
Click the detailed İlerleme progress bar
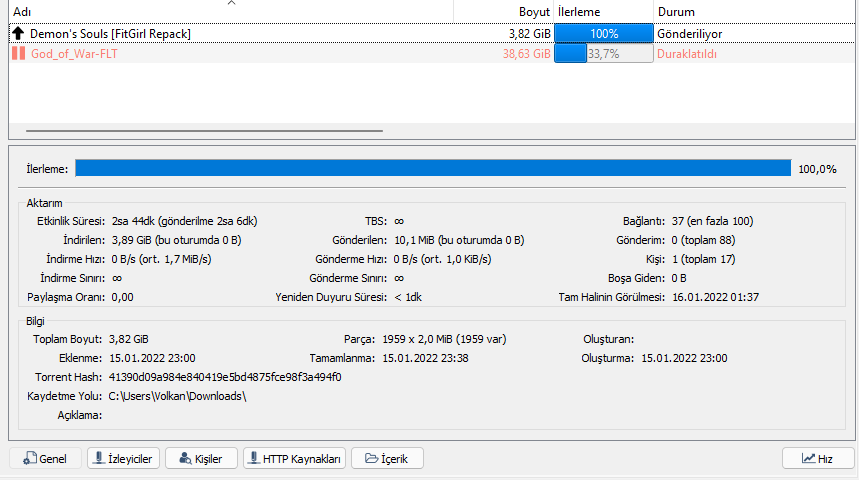coord(433,168)
